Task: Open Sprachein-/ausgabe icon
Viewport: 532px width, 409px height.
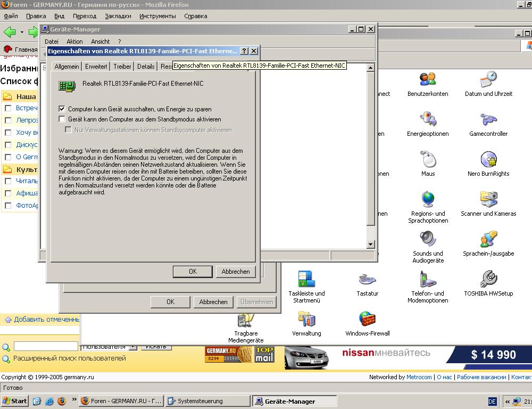Action: (x=488, y=243)
